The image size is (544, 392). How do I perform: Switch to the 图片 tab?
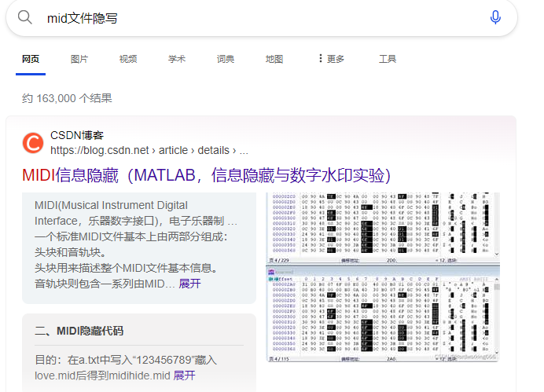point(79,59)
